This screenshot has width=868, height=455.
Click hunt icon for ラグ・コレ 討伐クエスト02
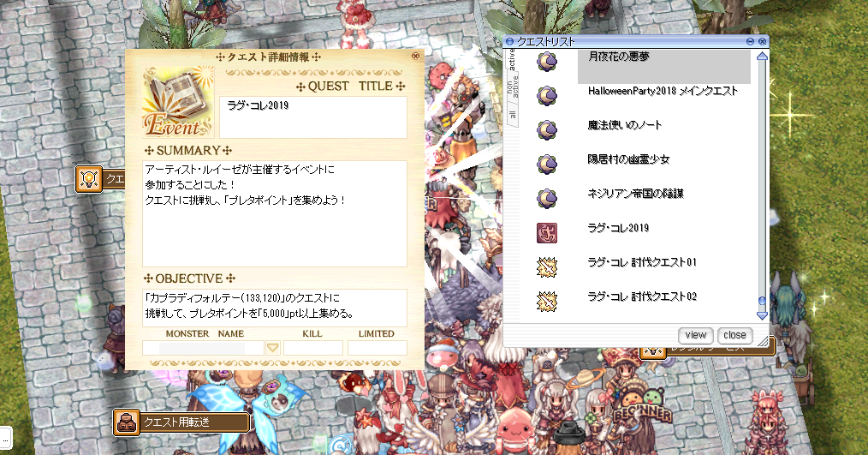pos(547,302)
